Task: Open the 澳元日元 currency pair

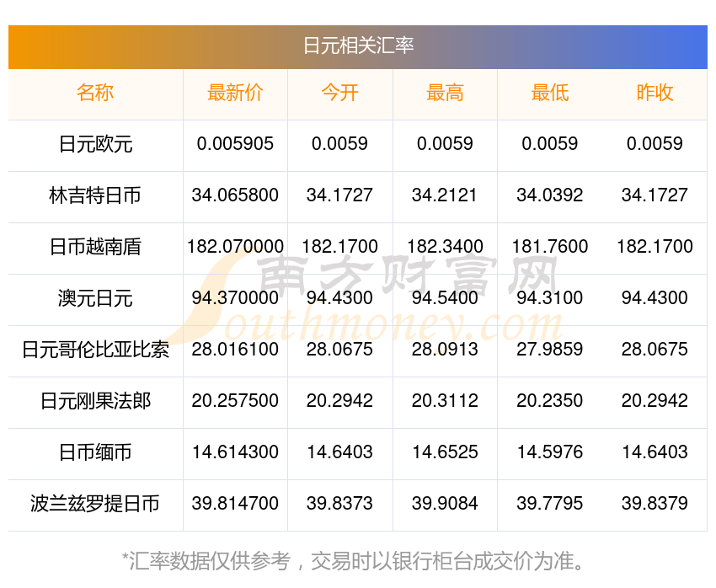Action: tap(95, 298)
